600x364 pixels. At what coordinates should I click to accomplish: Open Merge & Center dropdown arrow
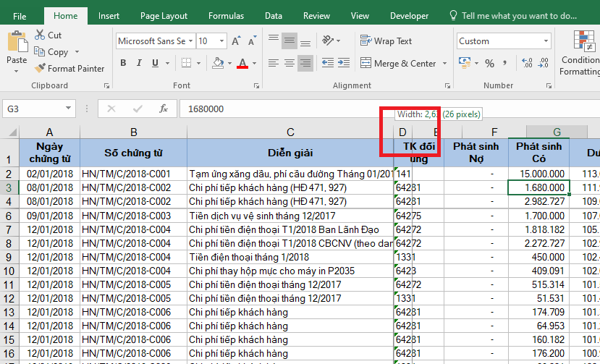pos(444,63)
